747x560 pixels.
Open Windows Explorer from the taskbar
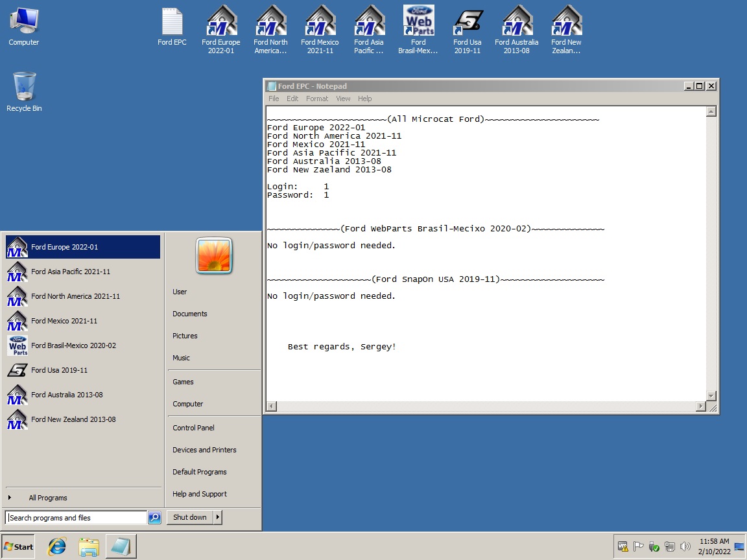[x=89, y=546]
